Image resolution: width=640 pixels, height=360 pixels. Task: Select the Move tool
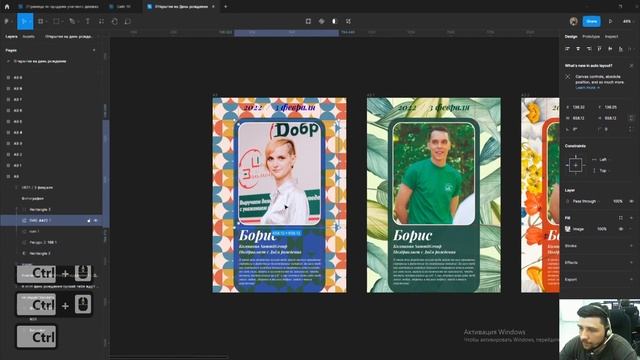[25, 21]
